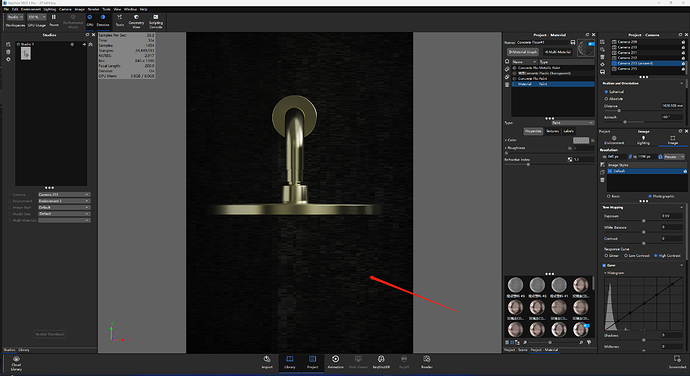Open the Workspaces Studio dropdown
Viewport: 690px width, 376px height.
[x=15, y=17]
